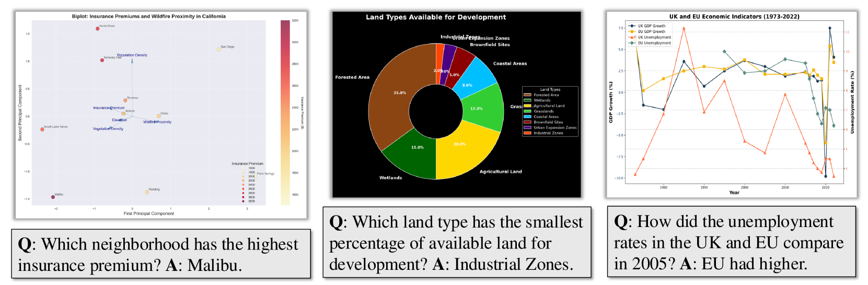Click the Industrial Zones legend swatch

tap(527, 133)
